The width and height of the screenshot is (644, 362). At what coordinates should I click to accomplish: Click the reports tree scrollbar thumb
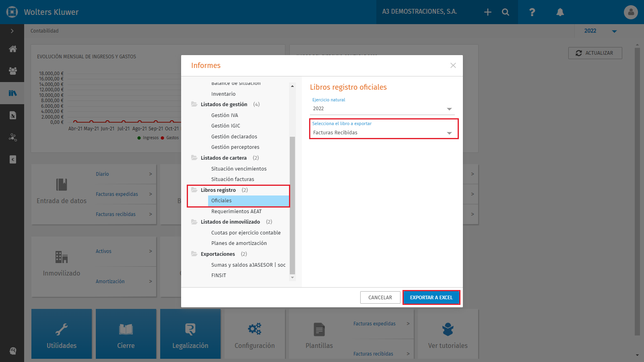click(x=292, y=205)
